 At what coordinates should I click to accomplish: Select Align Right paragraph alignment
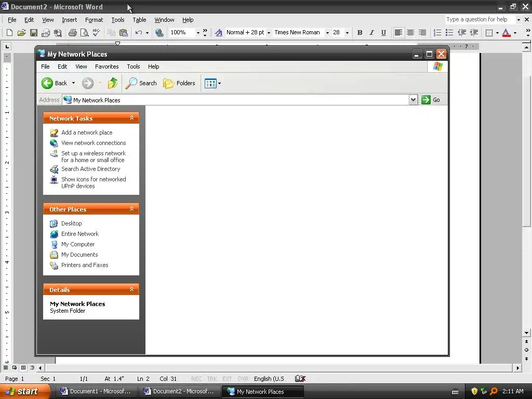pyautogui.click(x=422, y=33)
